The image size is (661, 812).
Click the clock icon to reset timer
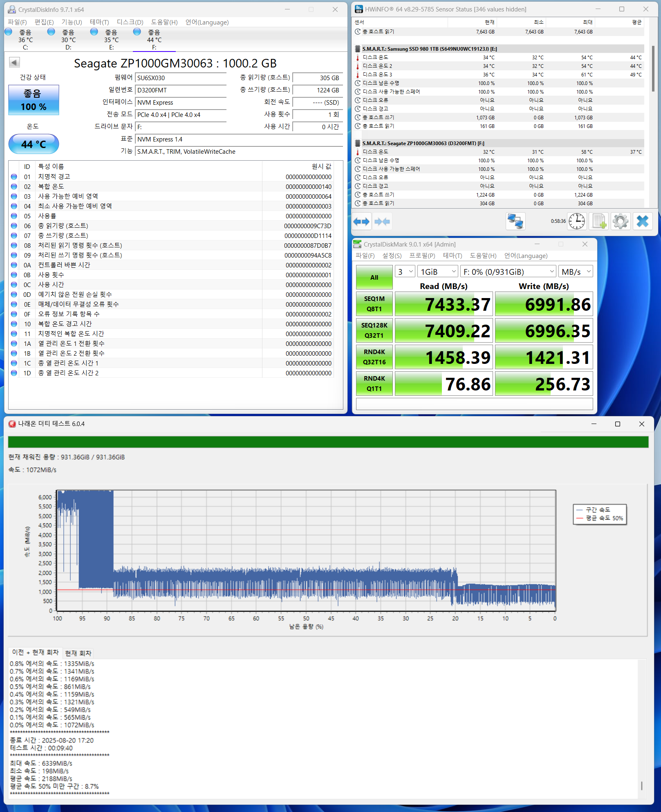point(577,222)
